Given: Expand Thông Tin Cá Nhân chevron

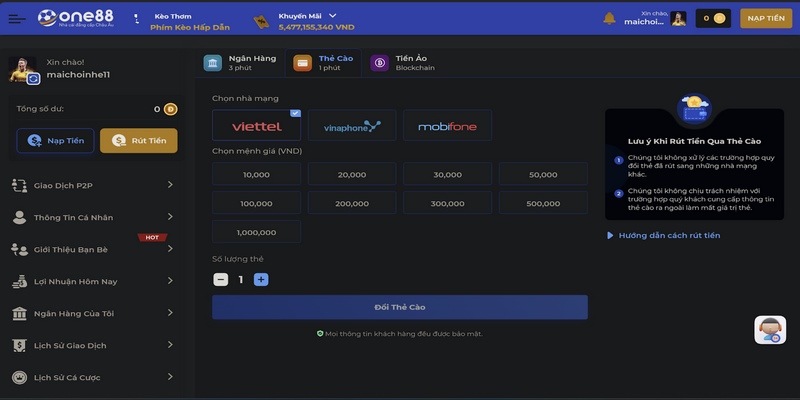Looking at the screenshot, I should (x=170, y=217).
